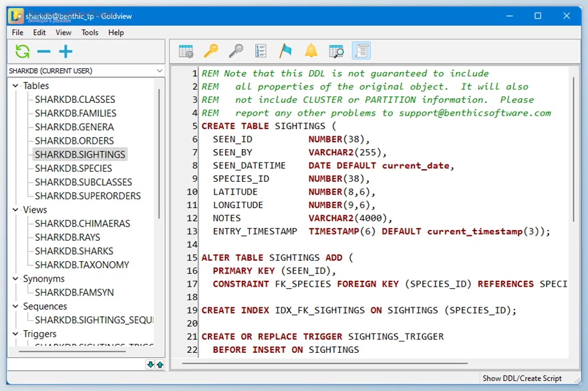
Task: Select SHARKDB.SIGHTINGS table
Action: pyautogui.click(x=80, y=154)
